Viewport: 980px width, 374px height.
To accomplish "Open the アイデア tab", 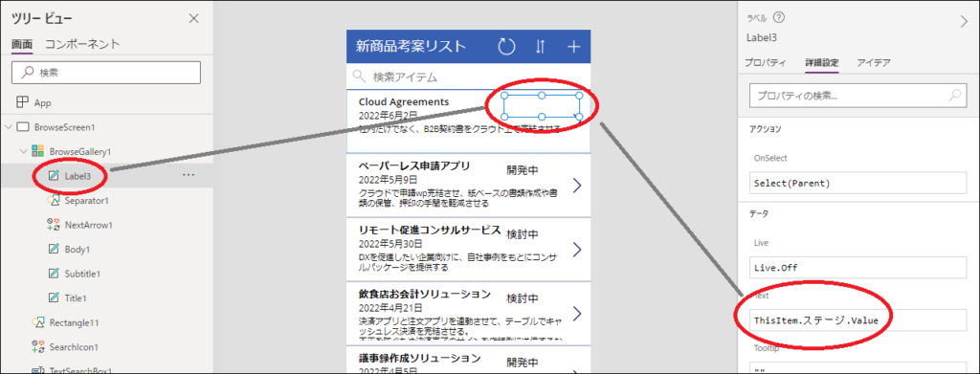I will point(874,62).
